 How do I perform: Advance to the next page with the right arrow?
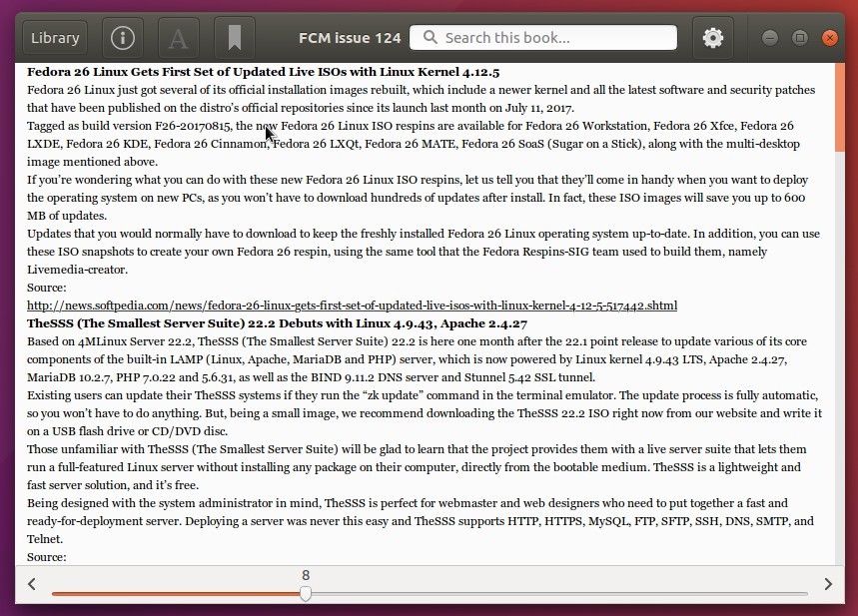(826, 583)
